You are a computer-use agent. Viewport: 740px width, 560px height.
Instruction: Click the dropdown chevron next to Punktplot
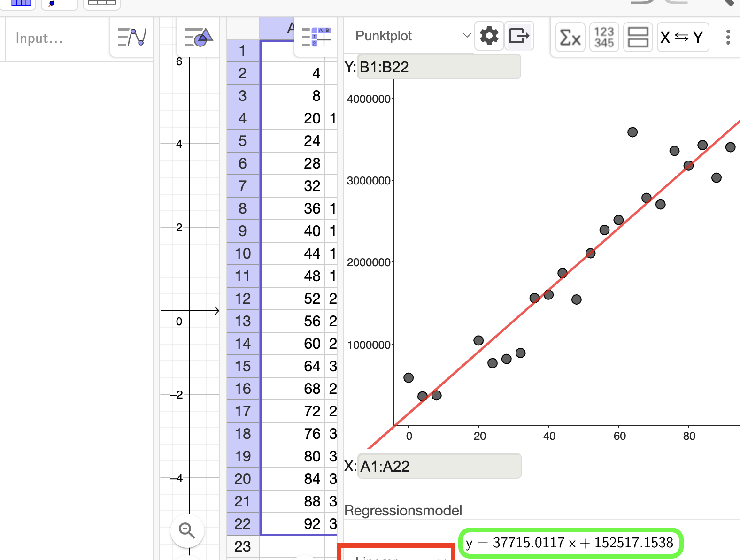(467, 36)
